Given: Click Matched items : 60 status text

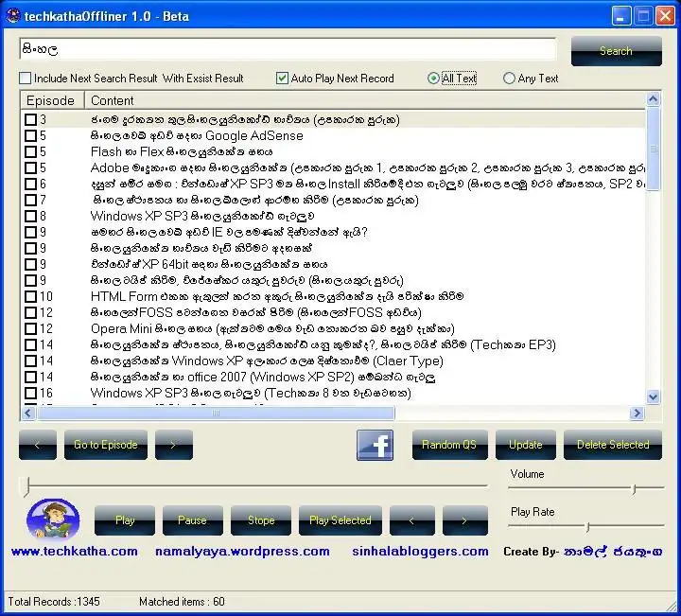Looking at the screenshot, I should (182, 601).
